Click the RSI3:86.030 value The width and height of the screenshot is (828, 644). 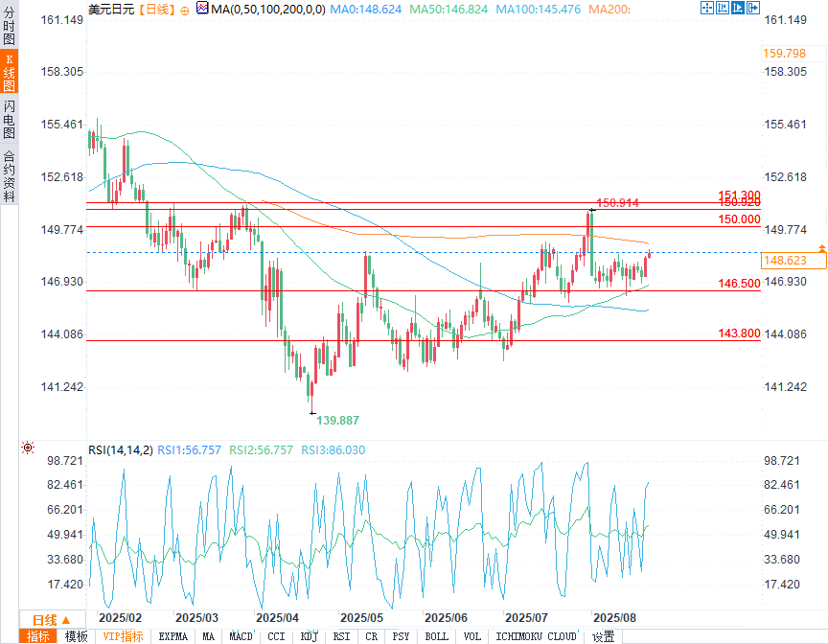point(333,450)
